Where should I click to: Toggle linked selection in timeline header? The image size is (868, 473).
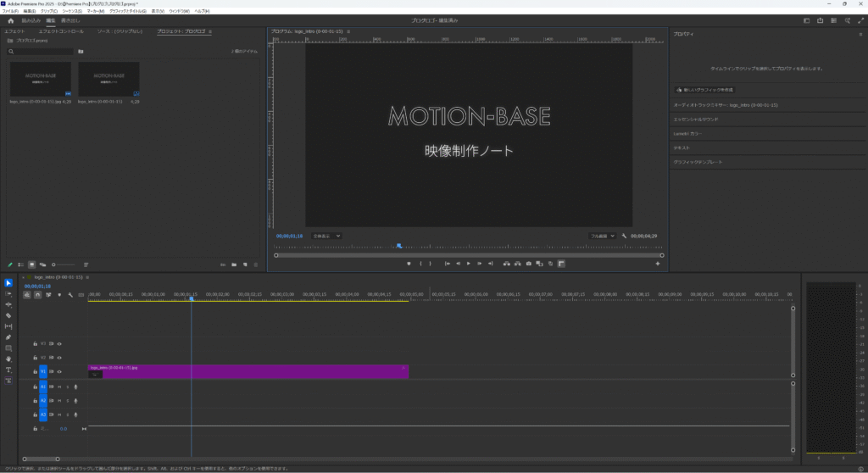pyautogui.click(x=48, y=295)
